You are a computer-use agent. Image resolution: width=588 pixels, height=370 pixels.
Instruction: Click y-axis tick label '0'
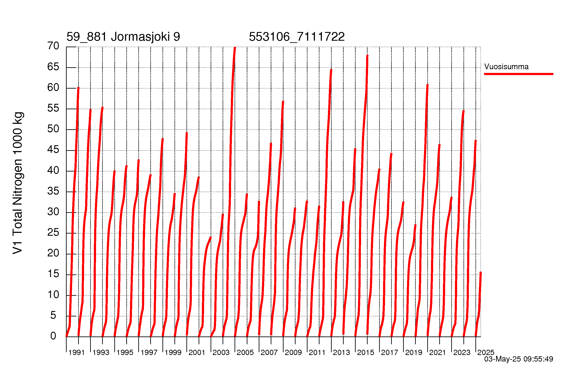[53, 336]
